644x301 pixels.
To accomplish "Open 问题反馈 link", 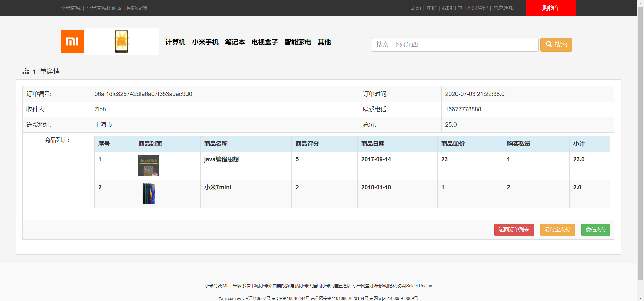I will pos(137,8).
